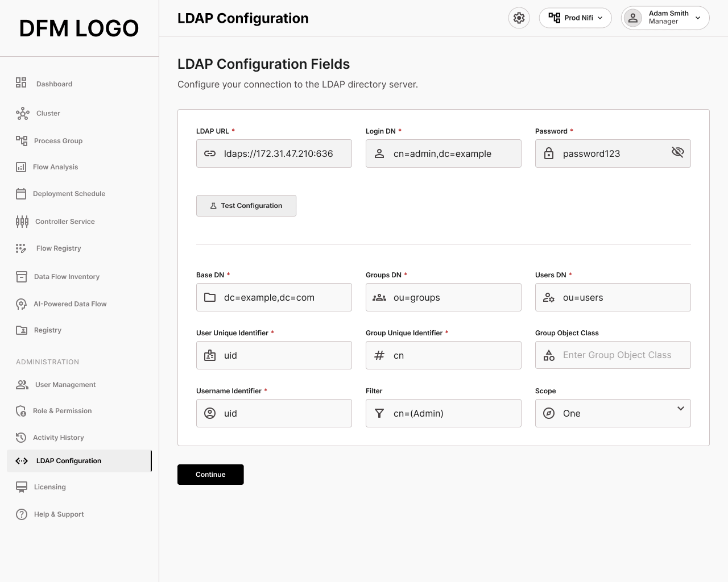This screenshot has width=728, height=582.
Task: Click the Flow Registry dots icon
Action: click(21, 248)
